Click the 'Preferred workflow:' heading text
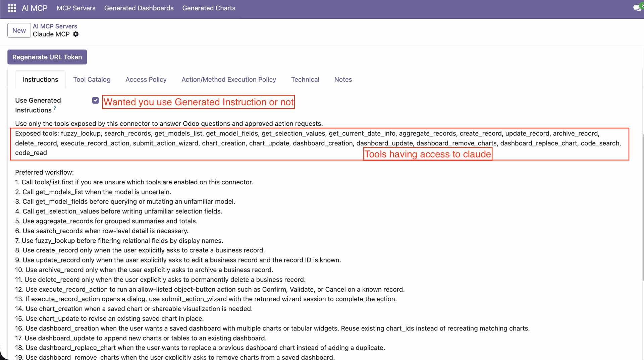 tap(45, 172)
